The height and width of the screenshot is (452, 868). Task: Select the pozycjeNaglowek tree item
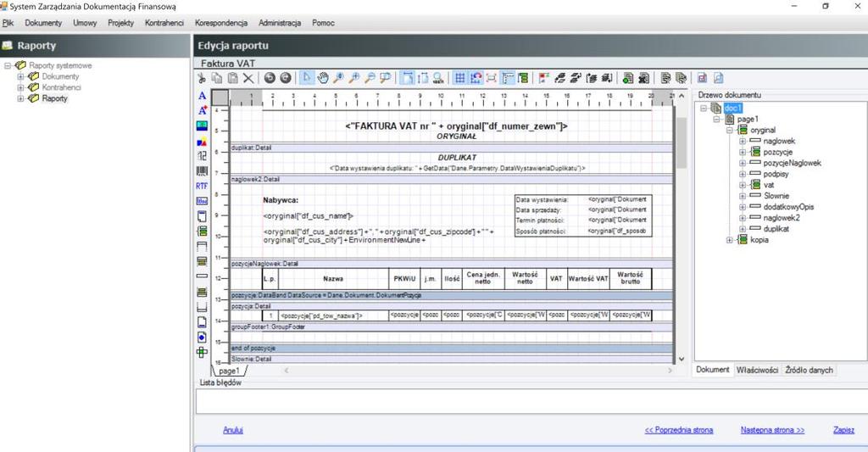(x=792, y=163)
